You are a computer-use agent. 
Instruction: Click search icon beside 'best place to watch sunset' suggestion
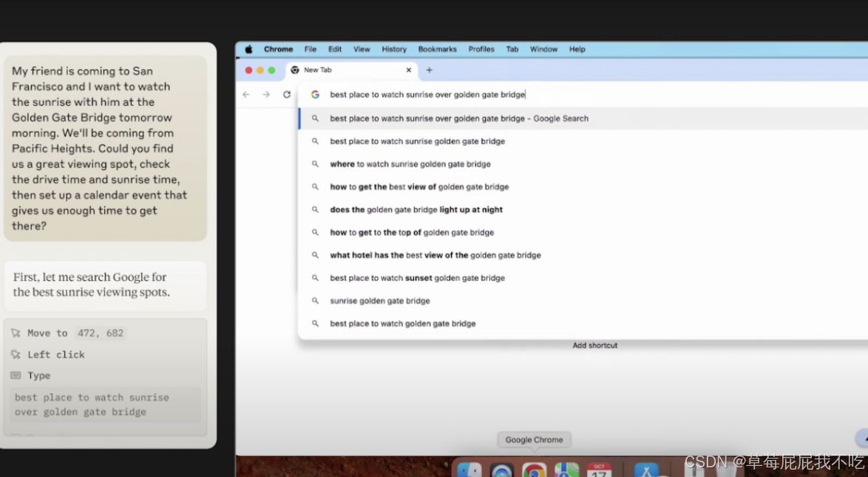pos(315,278)
